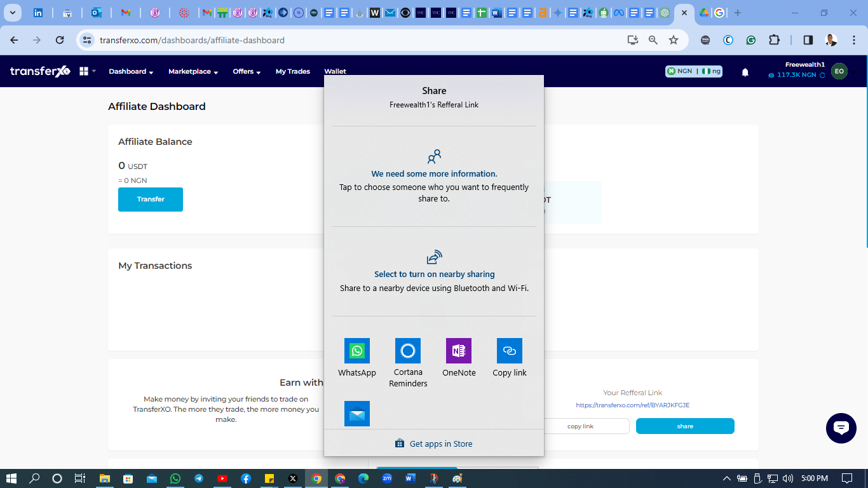Switch to the LinkedIn browser tab
Image resolution: width=868 pixels, height=488 pixels.
pos(38,13)
